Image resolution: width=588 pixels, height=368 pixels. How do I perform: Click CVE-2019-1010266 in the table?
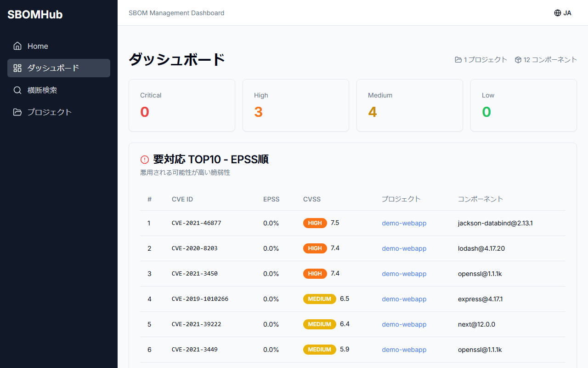point(200,299)
